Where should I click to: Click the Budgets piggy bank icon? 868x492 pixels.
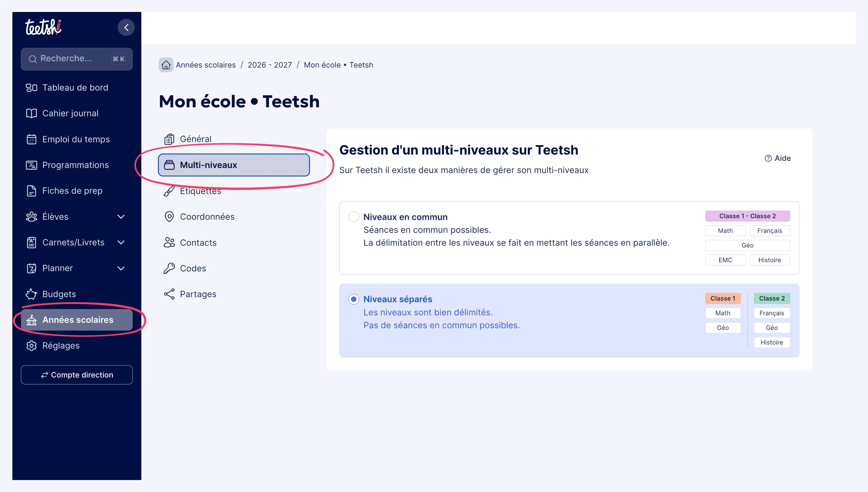[31, 294]
